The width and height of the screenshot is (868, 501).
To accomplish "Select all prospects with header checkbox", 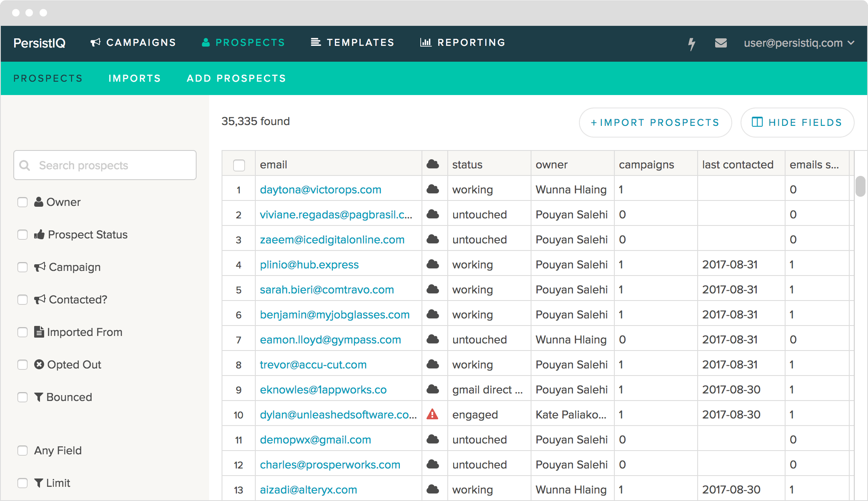I will (239, 165).
